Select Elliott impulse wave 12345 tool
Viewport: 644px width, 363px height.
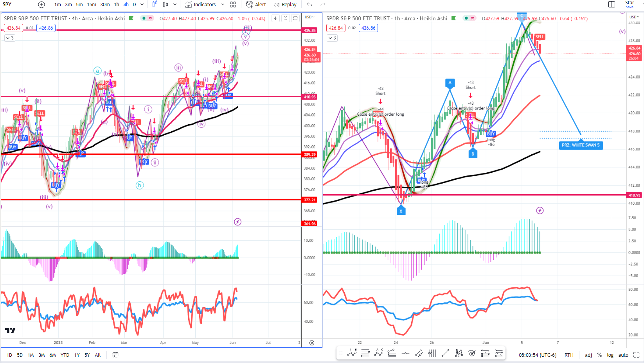[x=352, y=353]
